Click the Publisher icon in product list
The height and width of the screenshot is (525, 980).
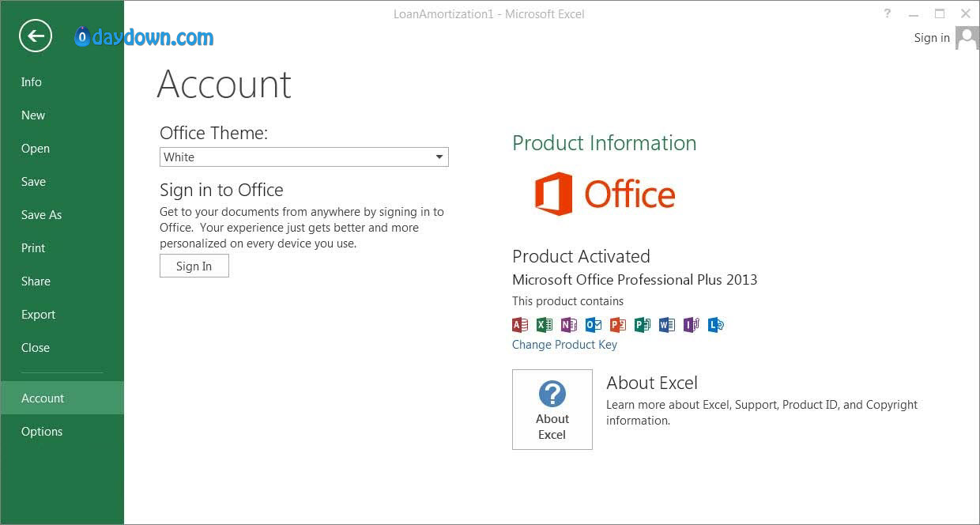pyautogui.click(x=643, y=325)
